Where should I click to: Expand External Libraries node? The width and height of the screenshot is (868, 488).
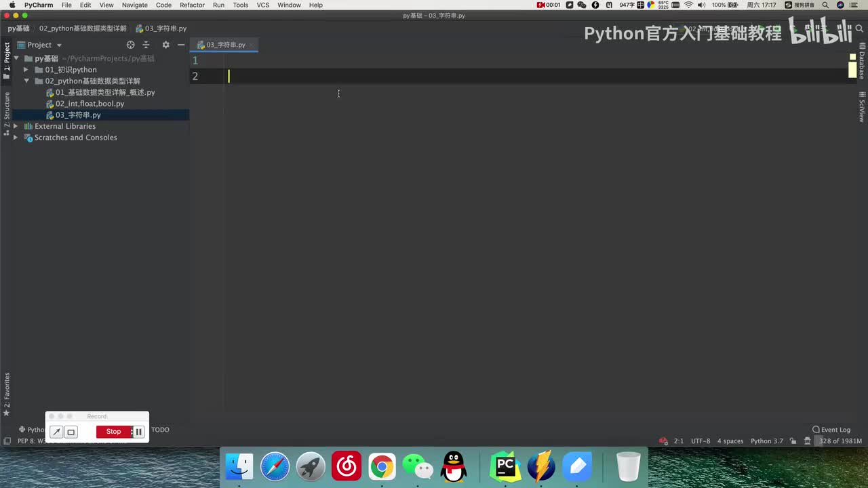(x=16, y=127)
